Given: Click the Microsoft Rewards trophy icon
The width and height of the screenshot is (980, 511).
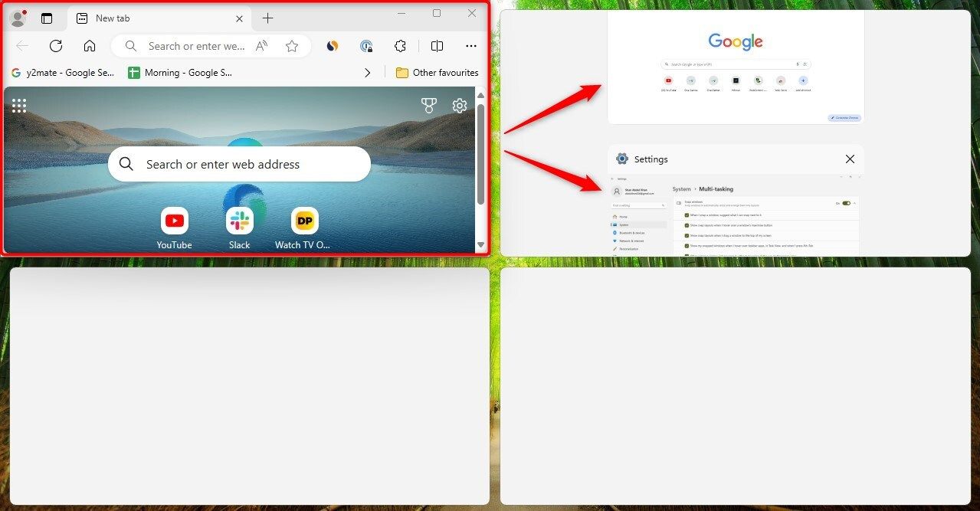Looking at the screenshot, I should (428, 105).
